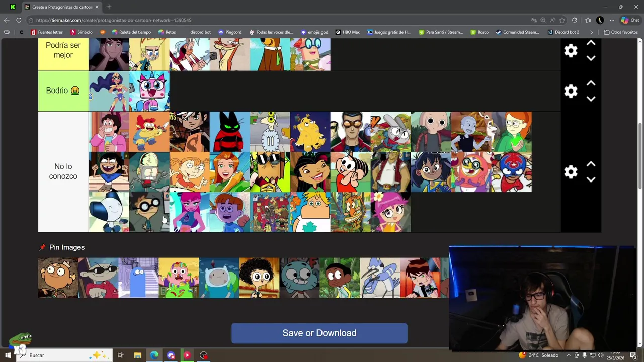
Task: Select blue Bloo thumbnail
Action: [138, 278]
